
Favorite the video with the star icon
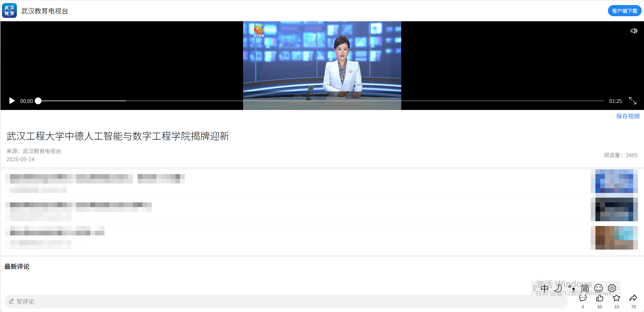coord(616,298)
